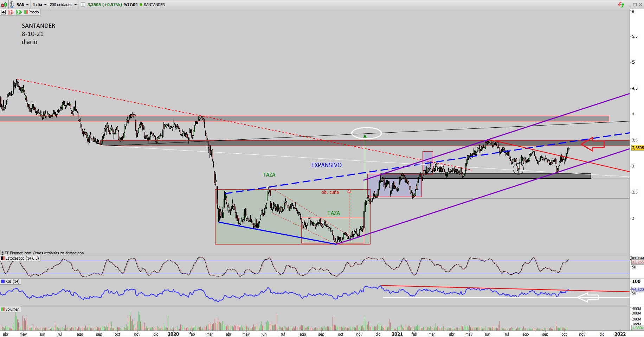Click the SANTANDER instrument name in toolbar
The height and width of the screenshot is (337, 644).
coord(154,5)
